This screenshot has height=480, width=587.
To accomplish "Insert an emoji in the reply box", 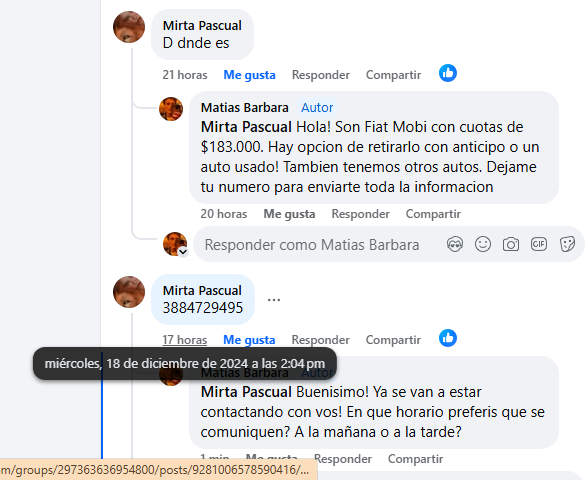I will pos(483,244).
